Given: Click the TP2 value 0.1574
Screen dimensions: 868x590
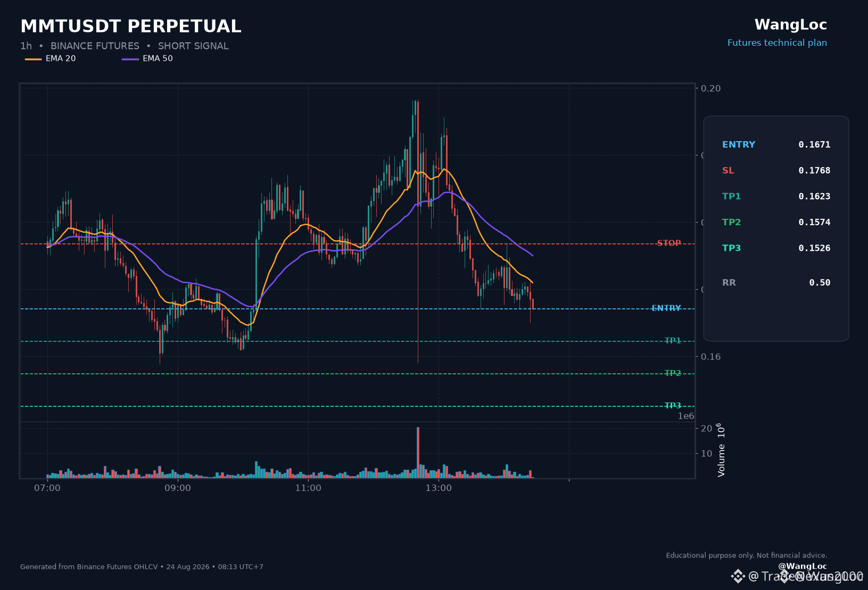Looking at the screenshot, I should pyautogui.click(x=814, y=223).
